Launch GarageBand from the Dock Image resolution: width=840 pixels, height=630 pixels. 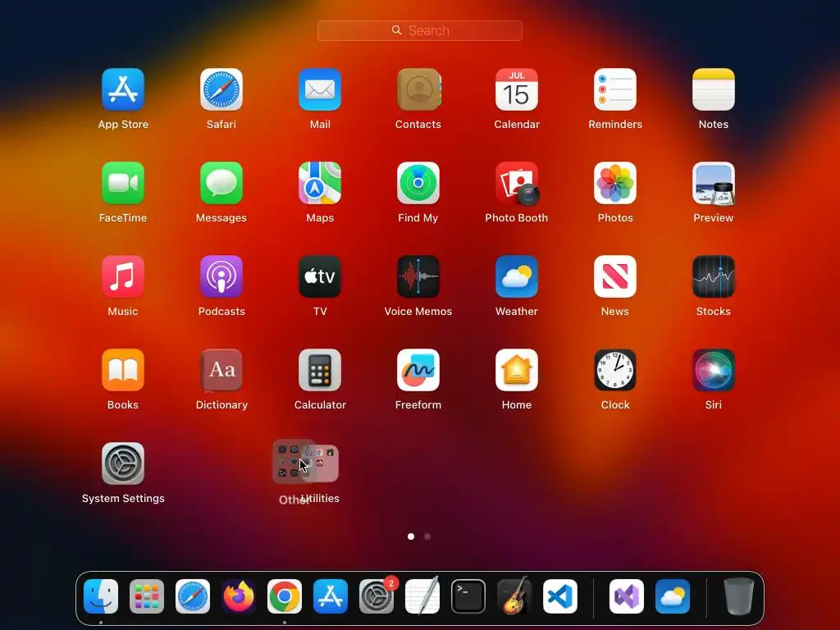(x=514, y=596)
